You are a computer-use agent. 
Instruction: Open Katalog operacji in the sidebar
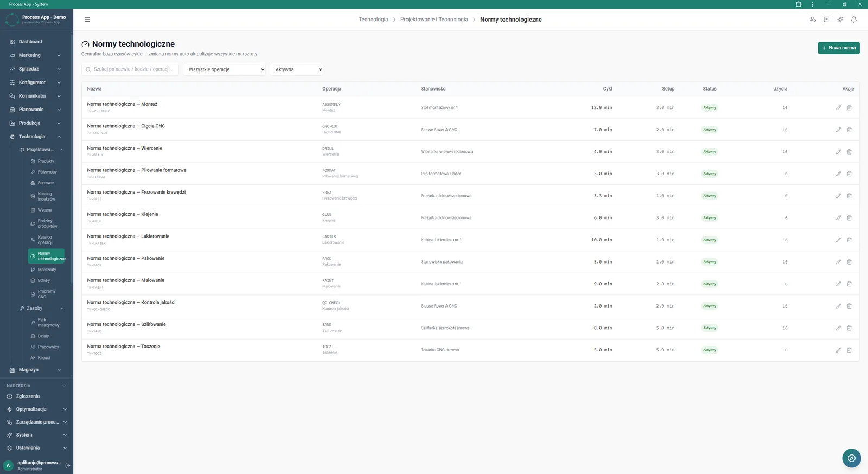47,240
